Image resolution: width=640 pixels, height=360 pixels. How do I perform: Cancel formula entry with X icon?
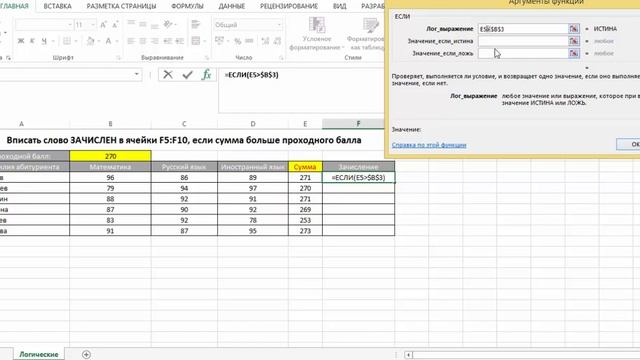point(168,75)
